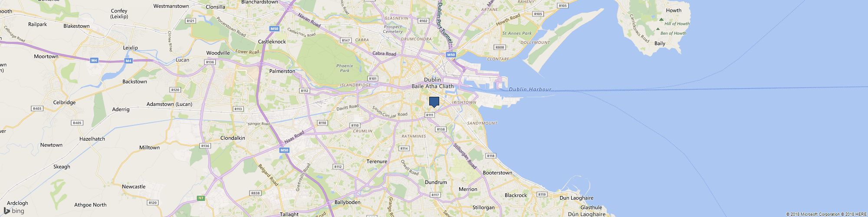The width and height of the screenshot is (868, 217).
Task: Click the R111 road badge
Action: (x=430, y=115)
